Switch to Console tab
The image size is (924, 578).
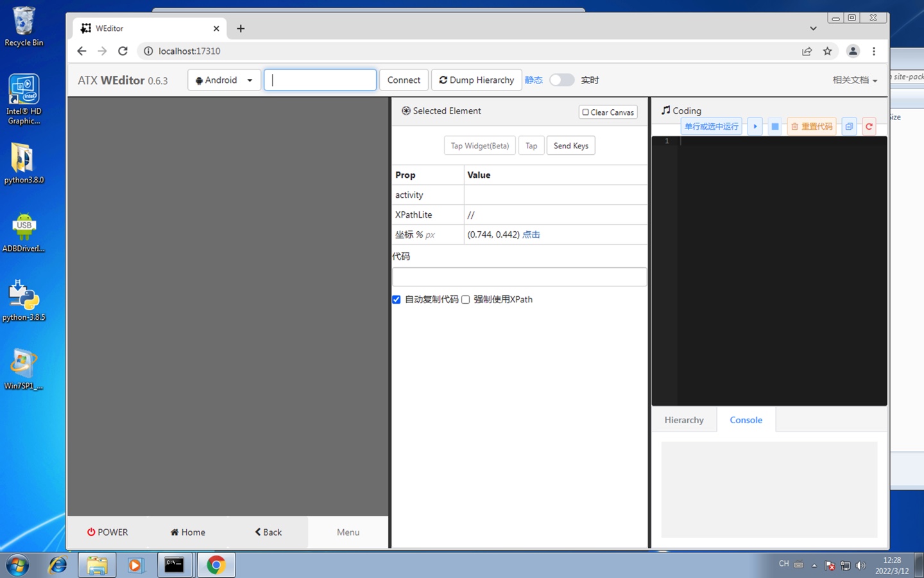[x=746, y=420]
